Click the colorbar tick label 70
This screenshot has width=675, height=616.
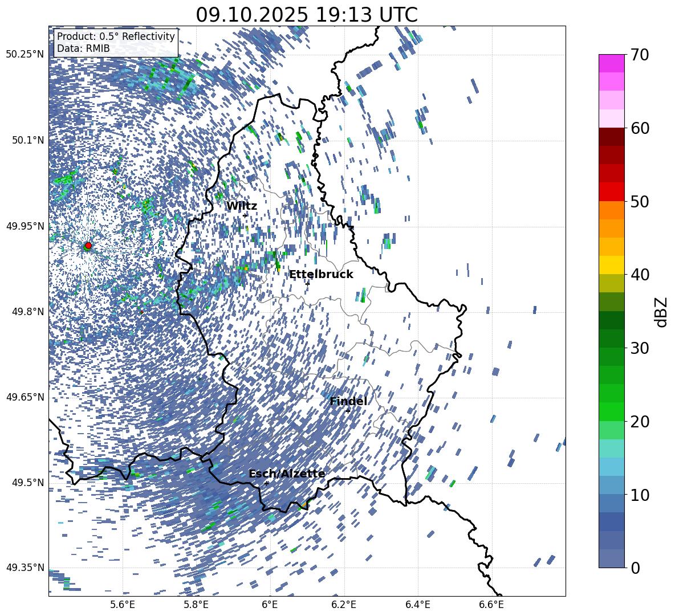[x=639, y=55]
